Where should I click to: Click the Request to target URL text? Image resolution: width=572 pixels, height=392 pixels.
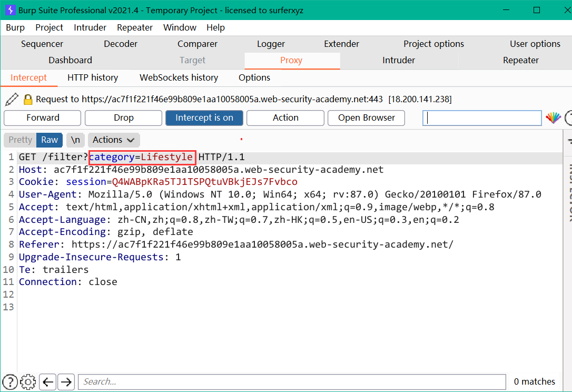[243, 99]
